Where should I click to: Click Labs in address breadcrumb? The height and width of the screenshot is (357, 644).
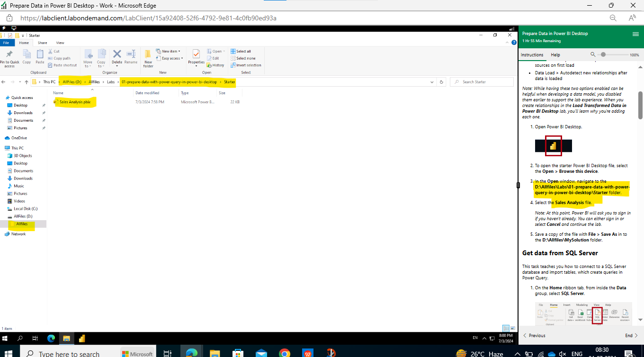tap(111, 82)
